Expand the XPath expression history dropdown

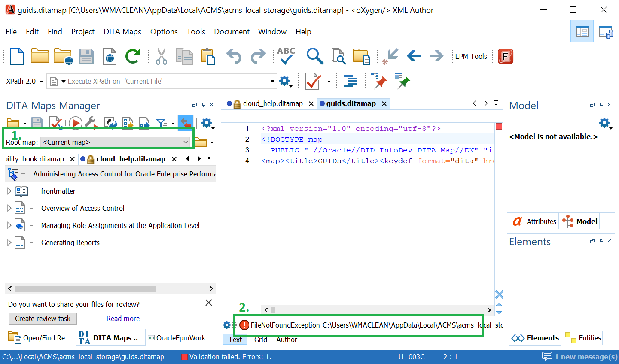[x=272, y=81]
